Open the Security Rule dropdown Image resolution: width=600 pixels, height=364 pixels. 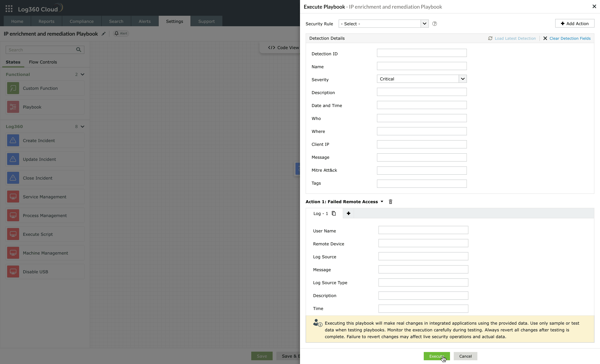click(x=383, y=24)
